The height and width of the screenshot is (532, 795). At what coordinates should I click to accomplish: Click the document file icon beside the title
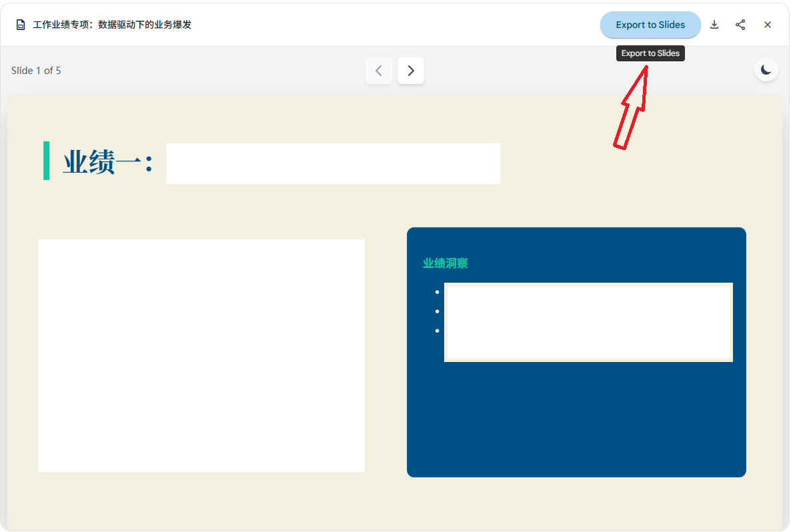point(21,25)
